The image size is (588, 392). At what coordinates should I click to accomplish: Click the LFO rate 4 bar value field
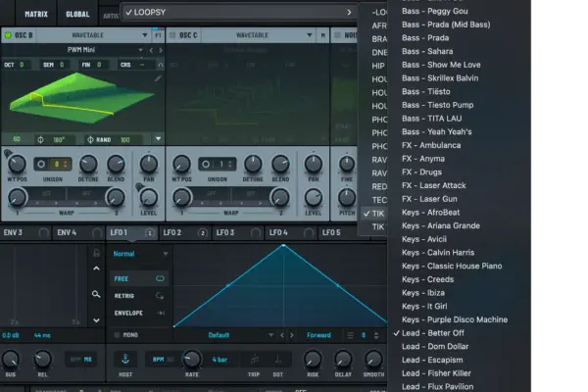tap(220, 360)
